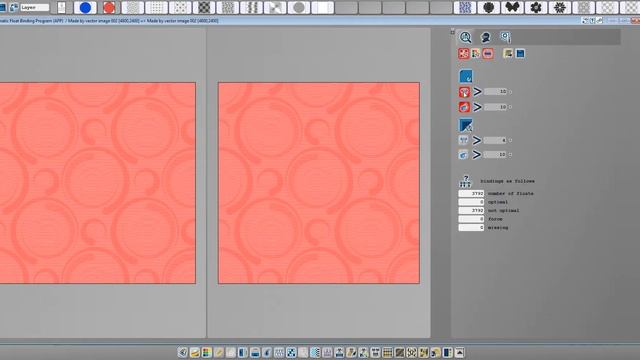Image resolution: width=640 pixels, height=360 pixels.
Task: Open the magnifier with info tab
Action: coord(505,37)
